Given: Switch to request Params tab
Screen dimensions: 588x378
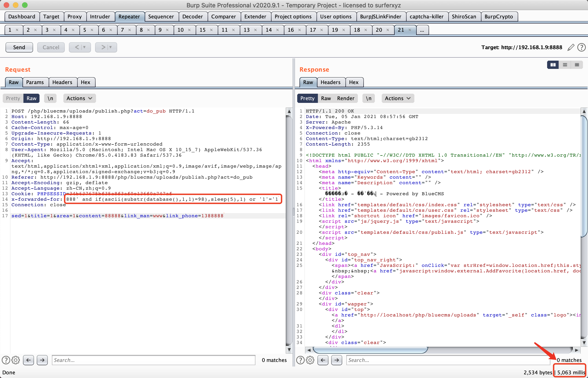Looking at the screenshot, I should coord(35,82).
